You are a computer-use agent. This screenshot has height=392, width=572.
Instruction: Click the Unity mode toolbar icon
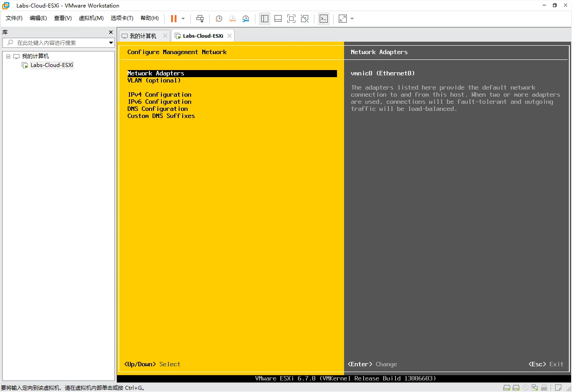click(305, 19)
